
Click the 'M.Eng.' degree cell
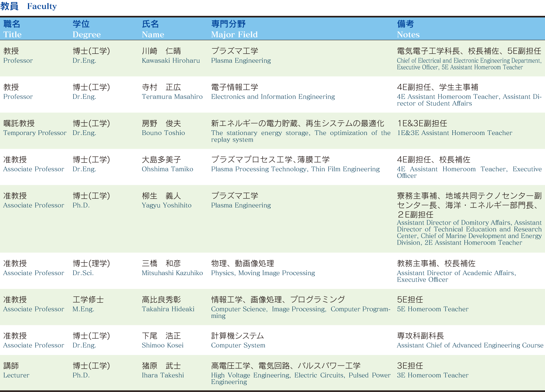pos(83,309)
